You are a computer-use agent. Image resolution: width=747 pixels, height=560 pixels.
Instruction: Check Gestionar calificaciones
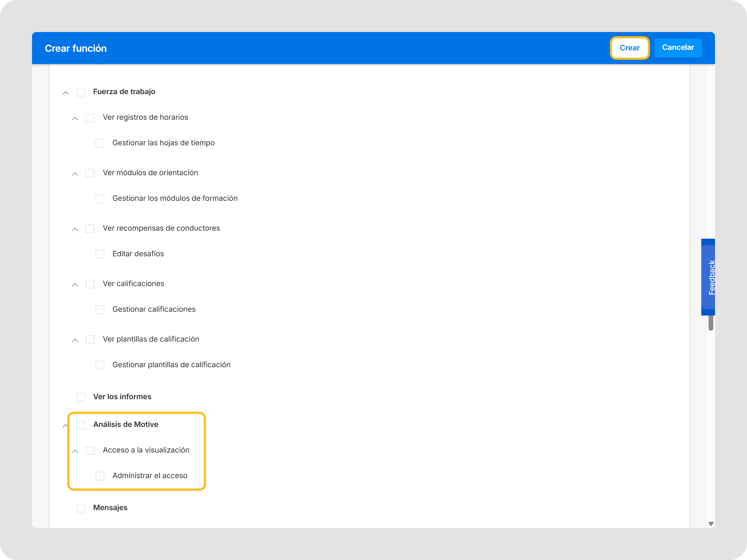[100, 310]
